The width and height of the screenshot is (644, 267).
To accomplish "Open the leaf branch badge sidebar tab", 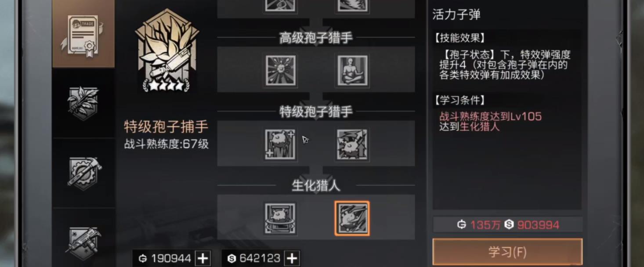I will click(x=83, y=103).
